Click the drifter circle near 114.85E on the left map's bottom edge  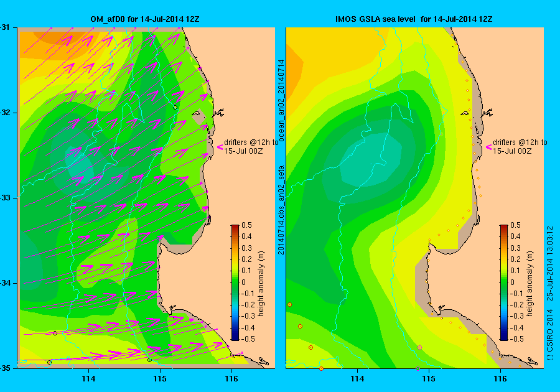(x=149, y=360)
